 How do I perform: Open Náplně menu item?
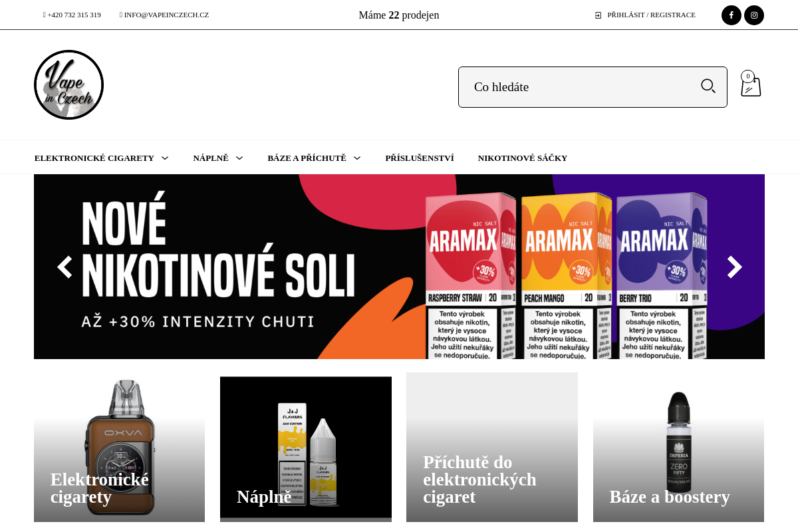[211, 158]
